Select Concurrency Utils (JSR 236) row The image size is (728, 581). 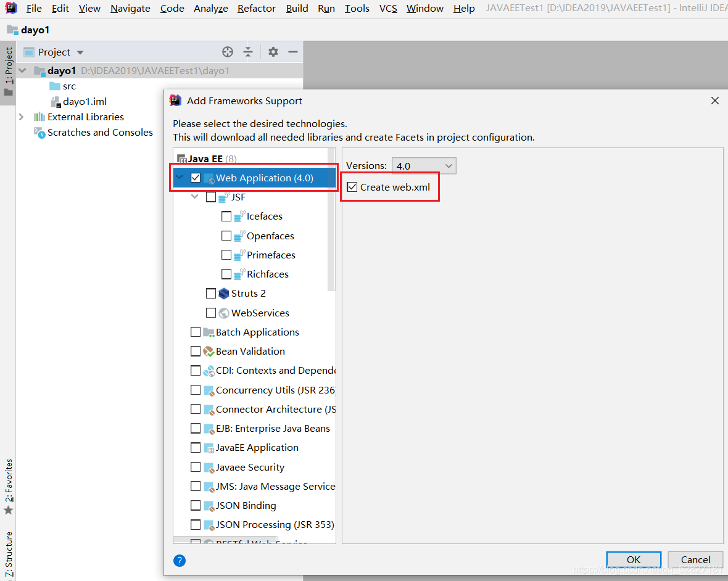(254, 390)
